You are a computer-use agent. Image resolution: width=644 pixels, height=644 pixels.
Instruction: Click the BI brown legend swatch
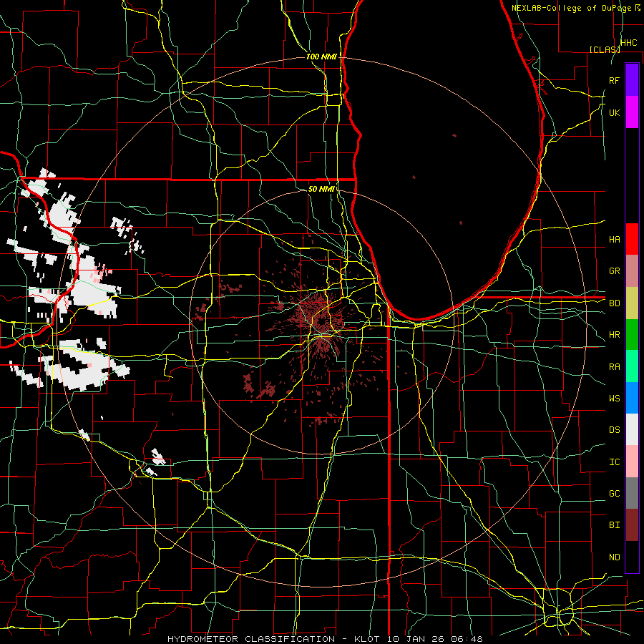point(632,525)
